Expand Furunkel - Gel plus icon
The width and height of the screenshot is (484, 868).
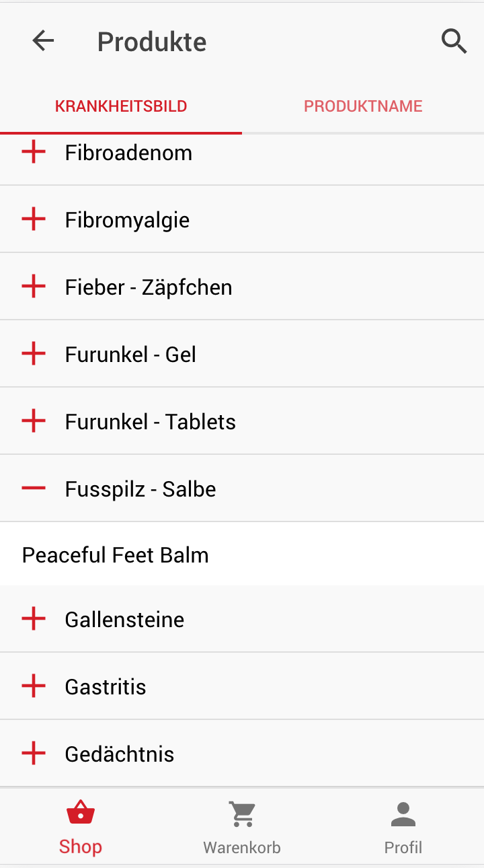pyautogui.click(x=34, y=354)
